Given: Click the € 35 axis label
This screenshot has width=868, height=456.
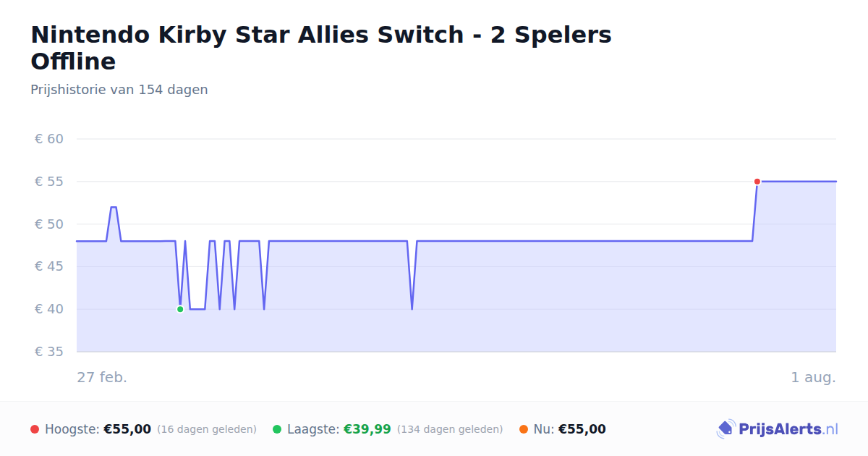Looking at the screenshot, I should (x=49, y=352).
